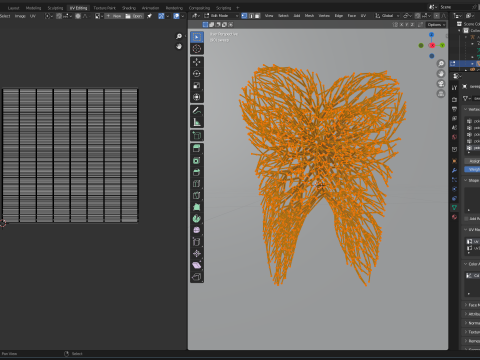Screen dimensions: 480x360
Task: Open pivot point dropdown in 3D viewport
Action: click(408, 16)
